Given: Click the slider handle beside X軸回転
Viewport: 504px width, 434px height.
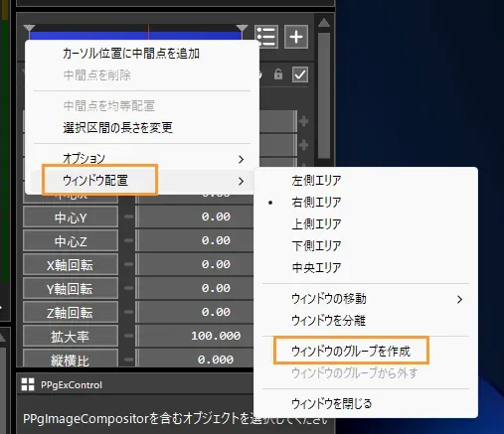Looking at the screenshot, I should [128, 264].
